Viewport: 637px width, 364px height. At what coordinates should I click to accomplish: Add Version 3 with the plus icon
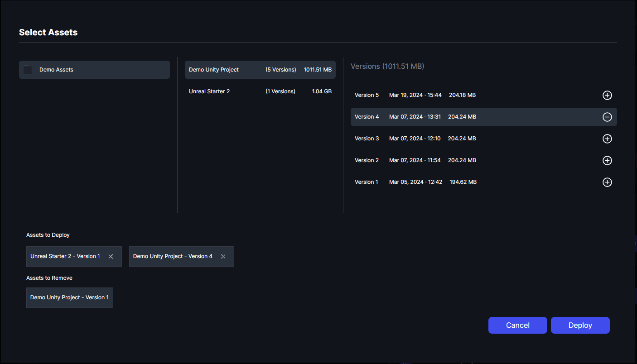(607, 139)
